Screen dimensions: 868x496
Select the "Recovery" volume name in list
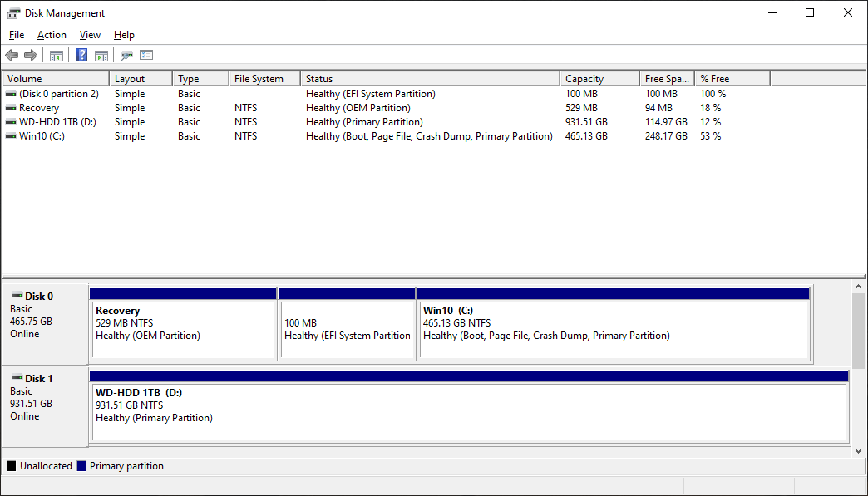tap(39, 108)
